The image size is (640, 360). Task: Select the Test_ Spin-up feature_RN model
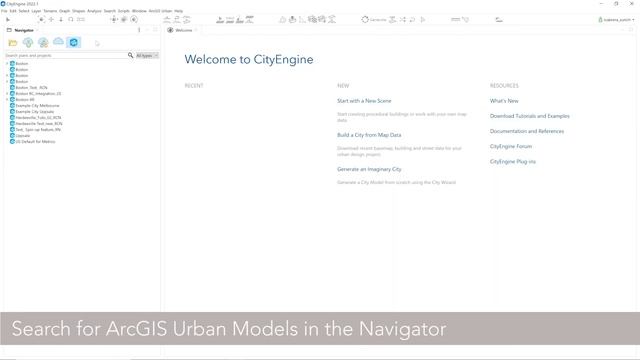click(35, 129)
